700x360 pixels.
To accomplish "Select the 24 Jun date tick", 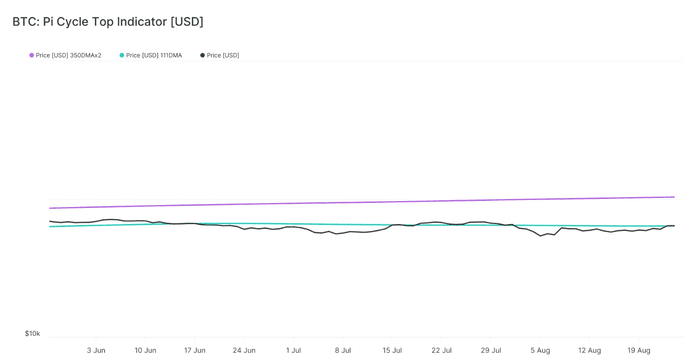I will coord(244,351).
